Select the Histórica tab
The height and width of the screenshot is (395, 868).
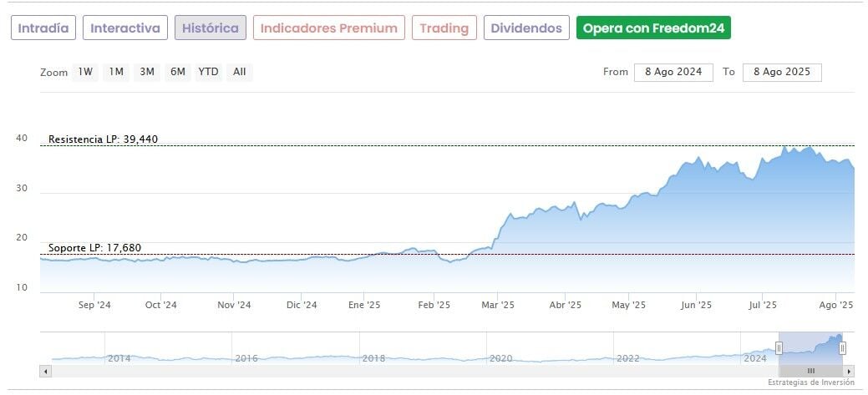[x=211, y=28]
